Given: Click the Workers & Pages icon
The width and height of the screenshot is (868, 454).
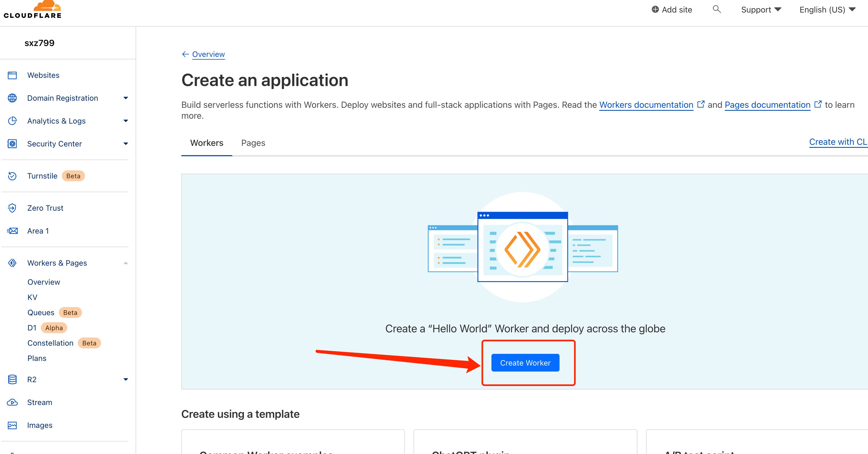Looking at the screenshot, I should tap(13, 263).
